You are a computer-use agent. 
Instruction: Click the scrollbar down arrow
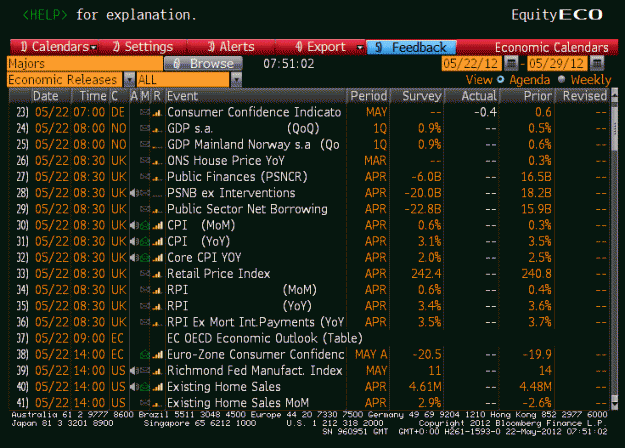[614, 405]
